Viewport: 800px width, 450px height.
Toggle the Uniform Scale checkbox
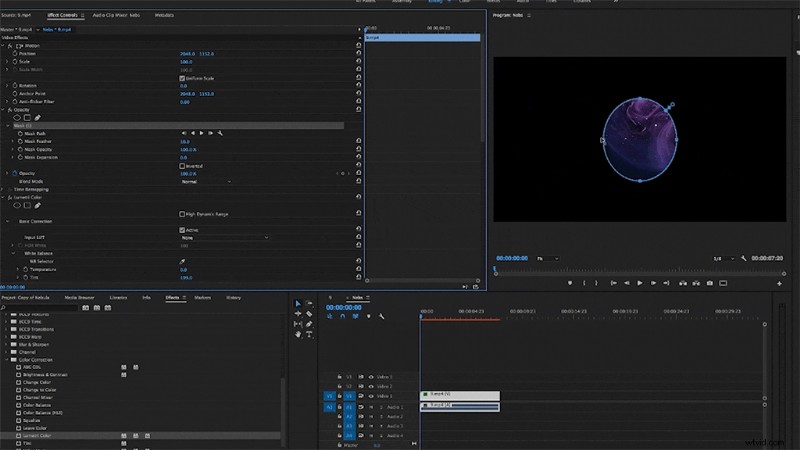click(x=181, y=78)
